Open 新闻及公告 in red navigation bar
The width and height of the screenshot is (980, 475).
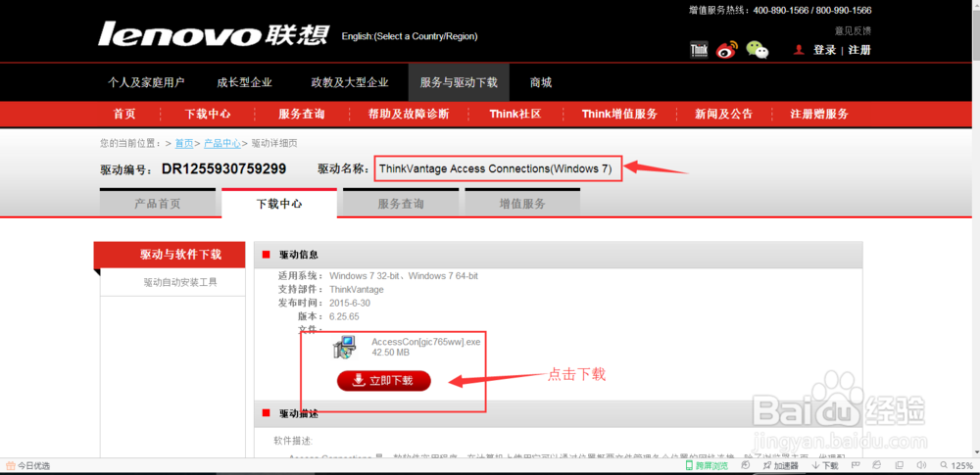point(724,114)
